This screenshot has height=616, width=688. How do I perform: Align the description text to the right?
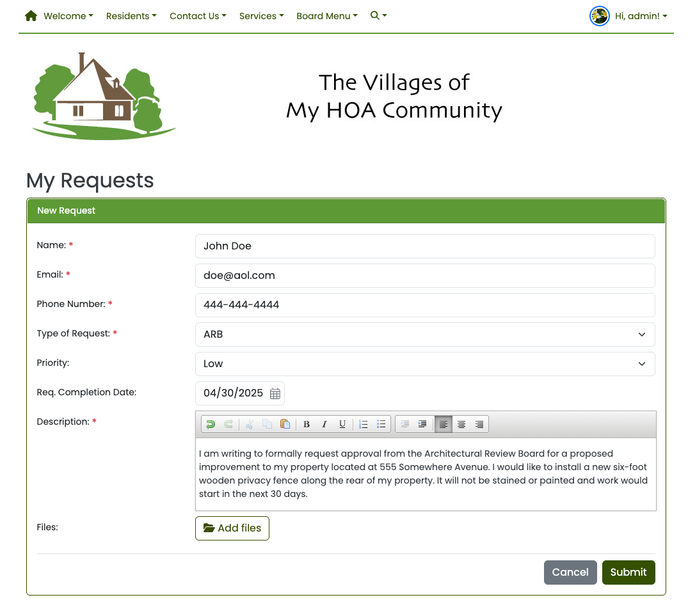tap(479, 424)
